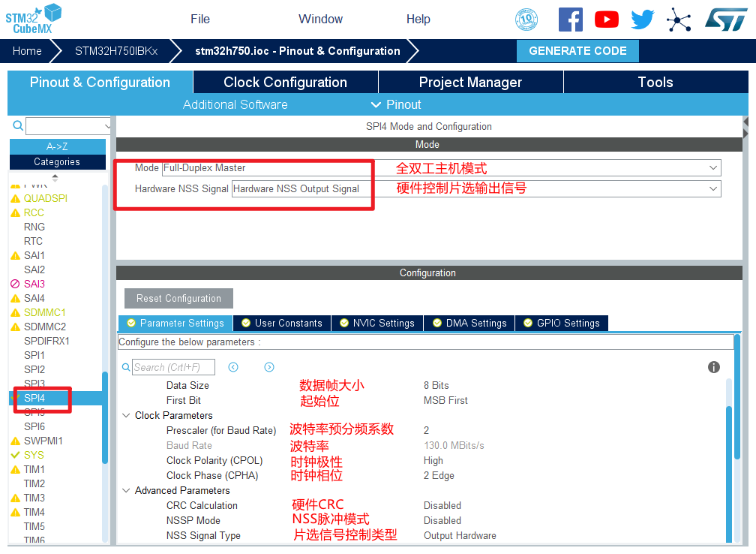Collapse the Clock Parameters section
Viewport: 756px width, 554px height.
click(x=125, y=415)
